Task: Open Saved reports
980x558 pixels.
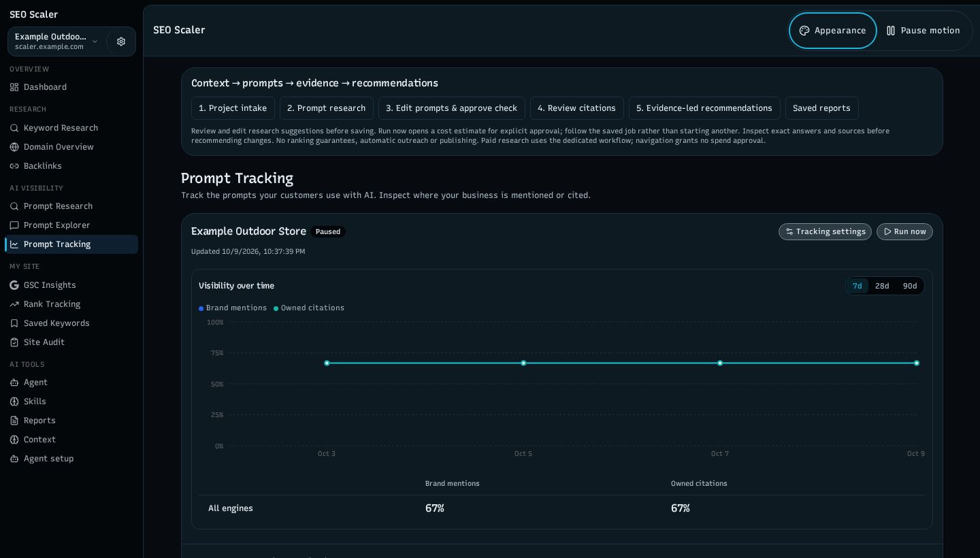Action: click(822, 108)
